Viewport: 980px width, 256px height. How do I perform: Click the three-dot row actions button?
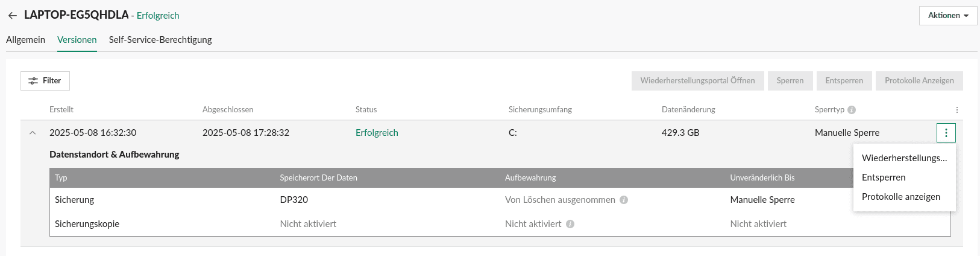[x=946, y=133]
